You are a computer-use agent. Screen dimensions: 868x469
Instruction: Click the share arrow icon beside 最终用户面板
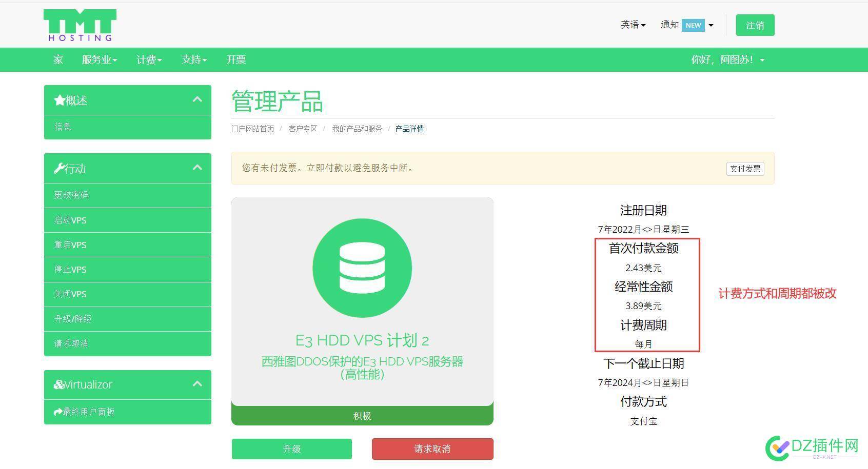point(58,412)
